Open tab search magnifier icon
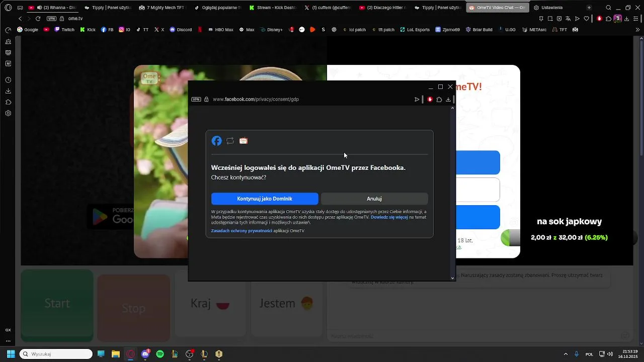The height and width of the screenshot is (362, 644). tap(608, 8)
